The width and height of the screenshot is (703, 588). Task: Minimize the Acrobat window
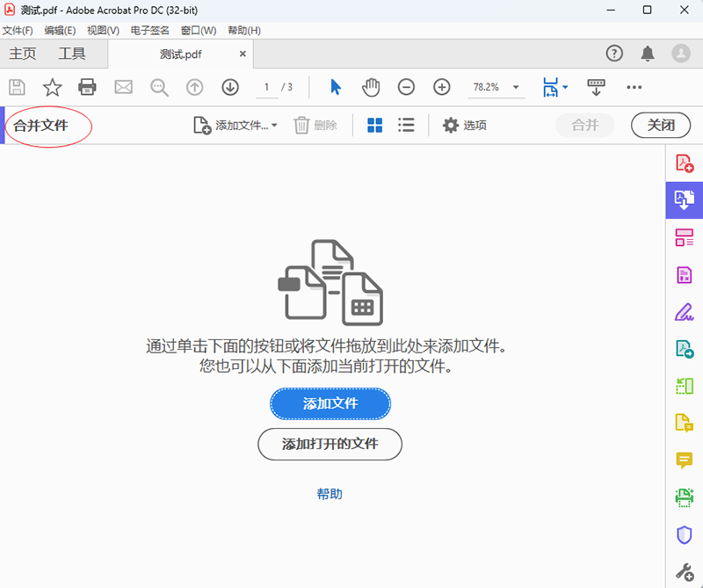[610, 10]
